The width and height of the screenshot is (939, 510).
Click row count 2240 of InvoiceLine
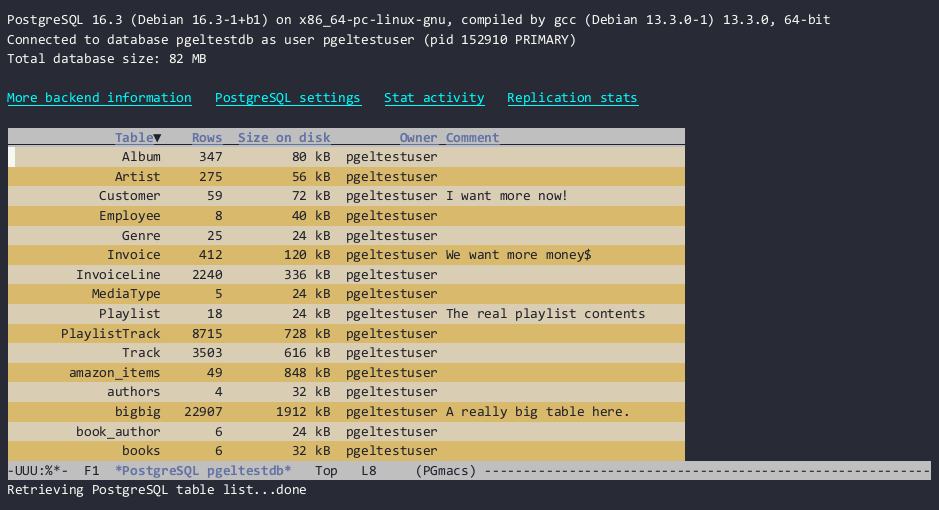click(207, 275)
